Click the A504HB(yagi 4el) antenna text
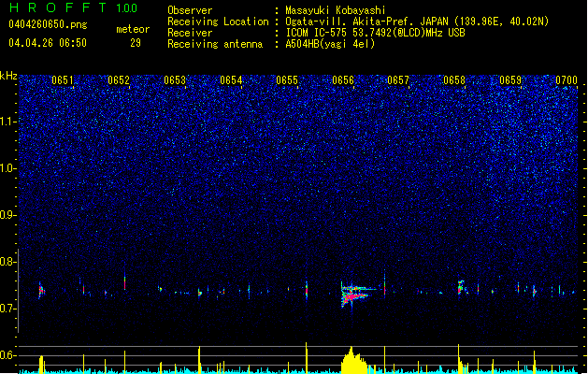The width and height of the screenshot is (588, 374). pyautogui.click(x=330, y=44)
